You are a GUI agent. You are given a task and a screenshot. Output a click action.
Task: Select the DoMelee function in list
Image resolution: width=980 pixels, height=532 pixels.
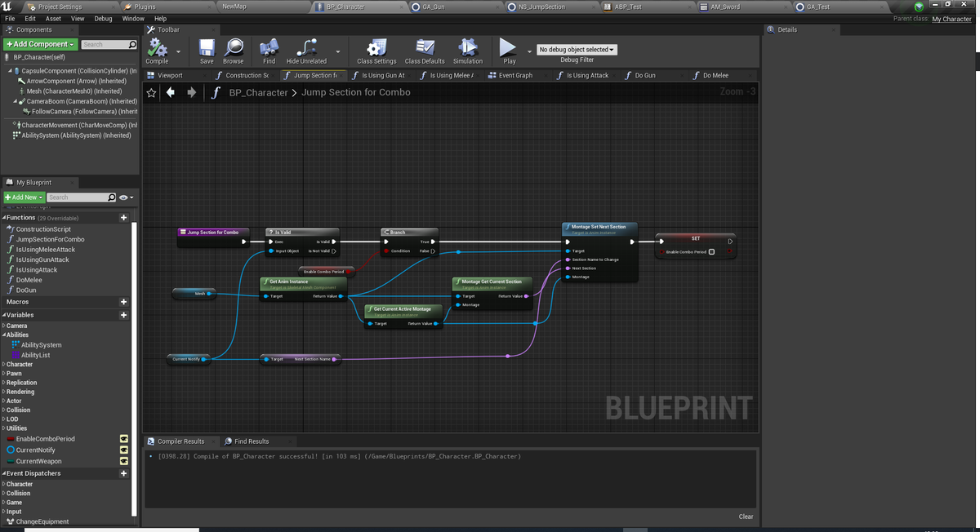click(x=29, y=280)
